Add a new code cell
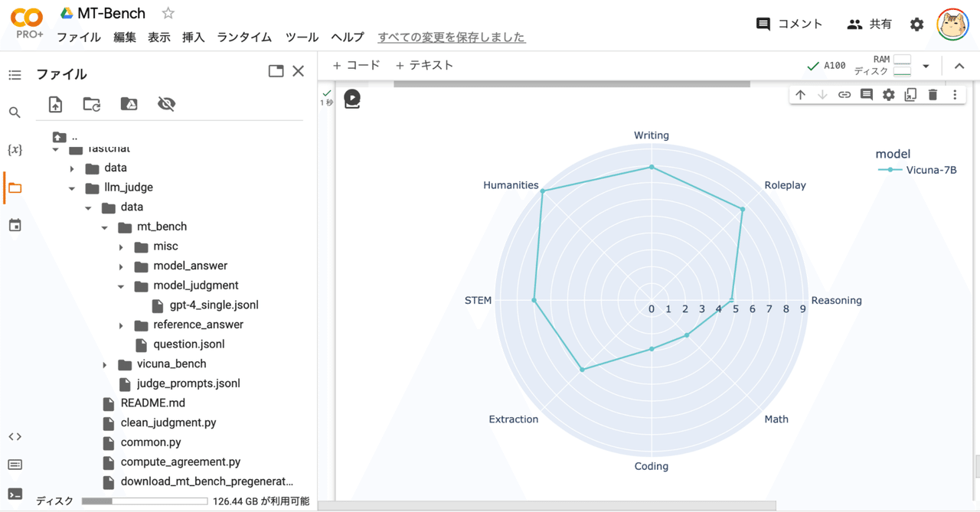This screenshot has width=980, height=512. (x=356, y=65)
